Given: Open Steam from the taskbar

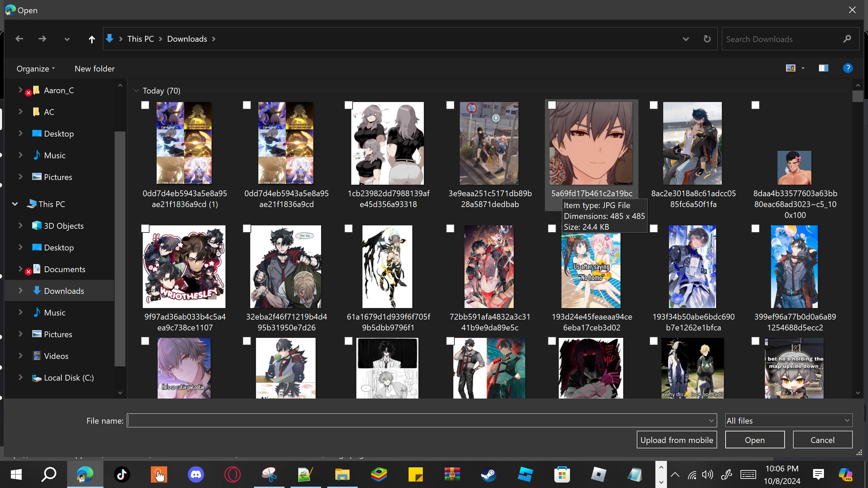Looking at the screenshot, I should [x=489, y=474].
